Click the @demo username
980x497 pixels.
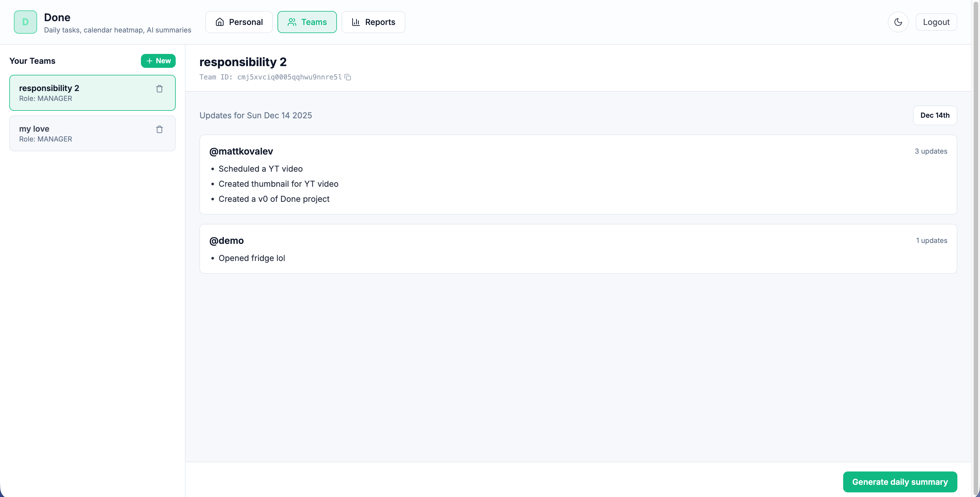click(227, 240)
